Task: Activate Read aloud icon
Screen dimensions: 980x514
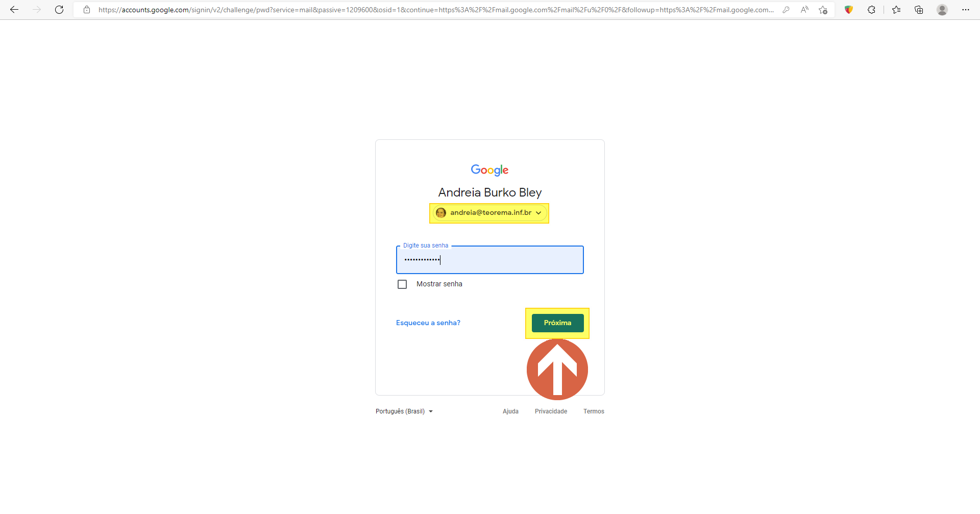Action: click(x=804, y=10)
